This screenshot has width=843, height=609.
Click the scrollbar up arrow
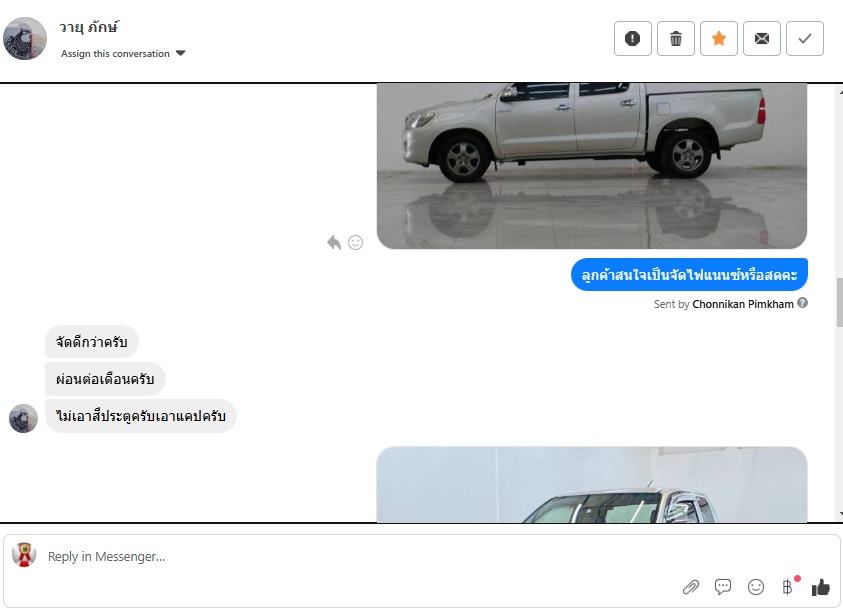(840, 92)
